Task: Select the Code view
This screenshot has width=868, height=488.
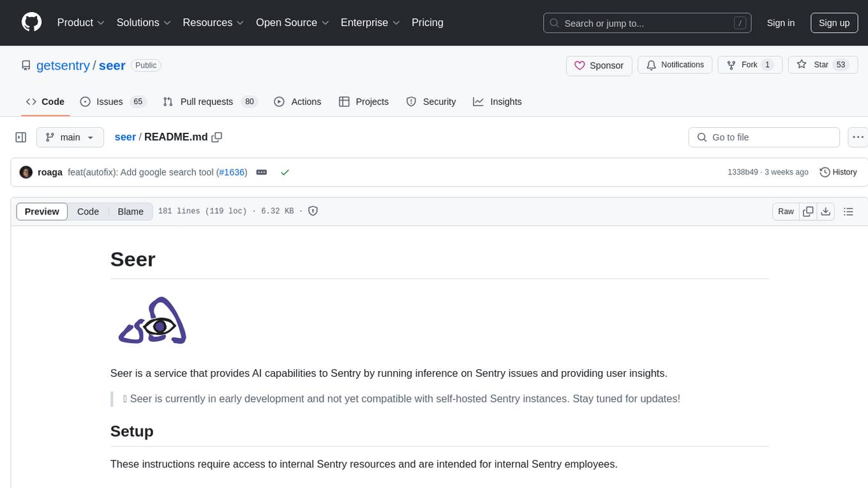Action: 88,211
